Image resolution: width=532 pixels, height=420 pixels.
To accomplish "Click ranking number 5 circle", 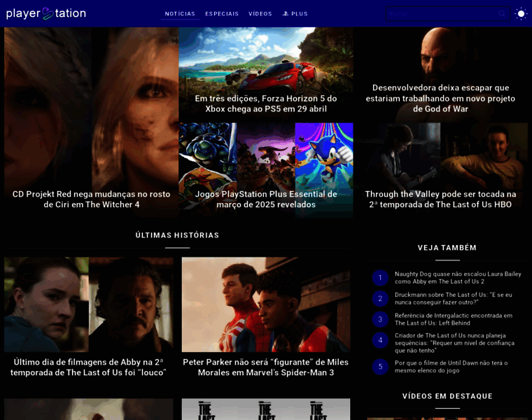I will [x=380, y=367].
